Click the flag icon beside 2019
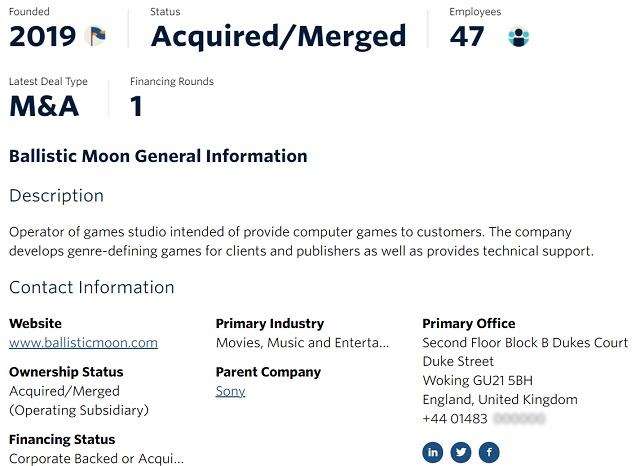The image size is (640, 466). [x=97, y=37]
